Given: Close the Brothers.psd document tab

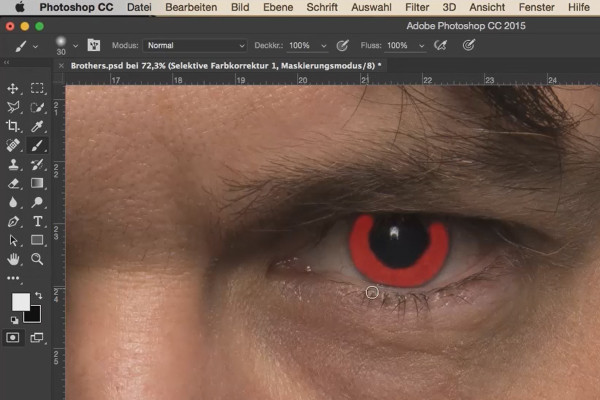Looking at the screenshot, I should click(61, 66).
